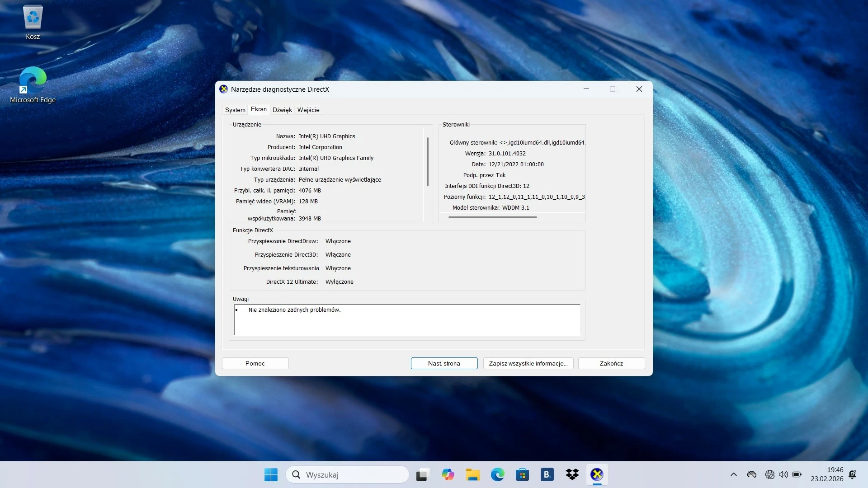Click the battery status indicator
Screen dimensions: 868x488
pyautogui.click(x=797, y=474)
